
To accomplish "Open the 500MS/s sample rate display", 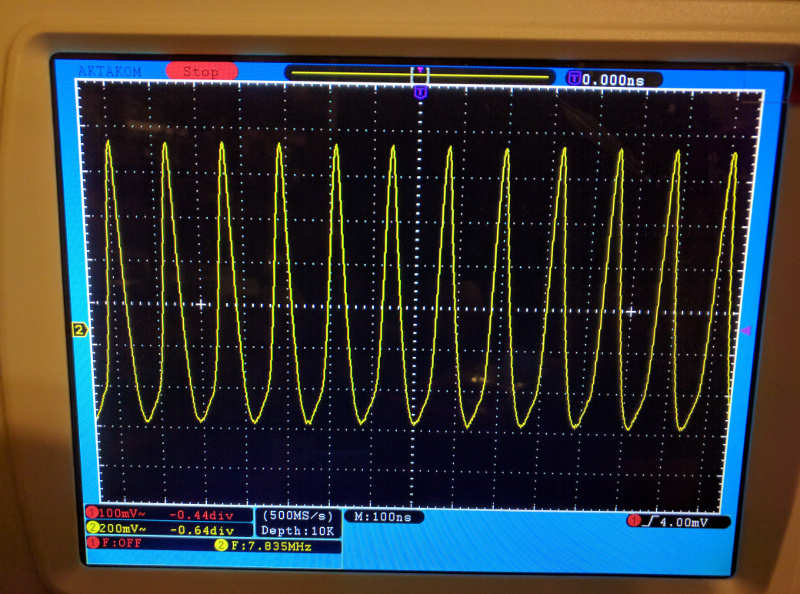I will click(296, 512).
